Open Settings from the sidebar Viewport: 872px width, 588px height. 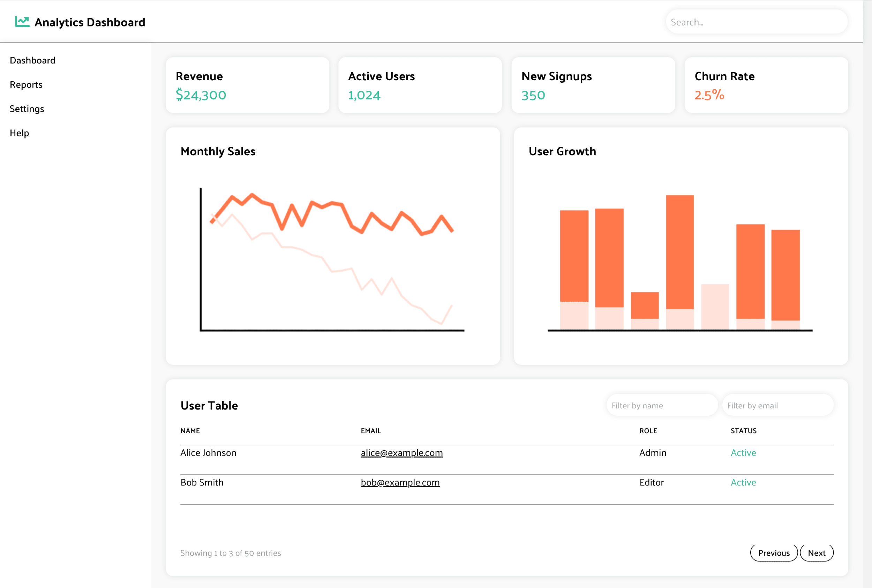(27, 109)
